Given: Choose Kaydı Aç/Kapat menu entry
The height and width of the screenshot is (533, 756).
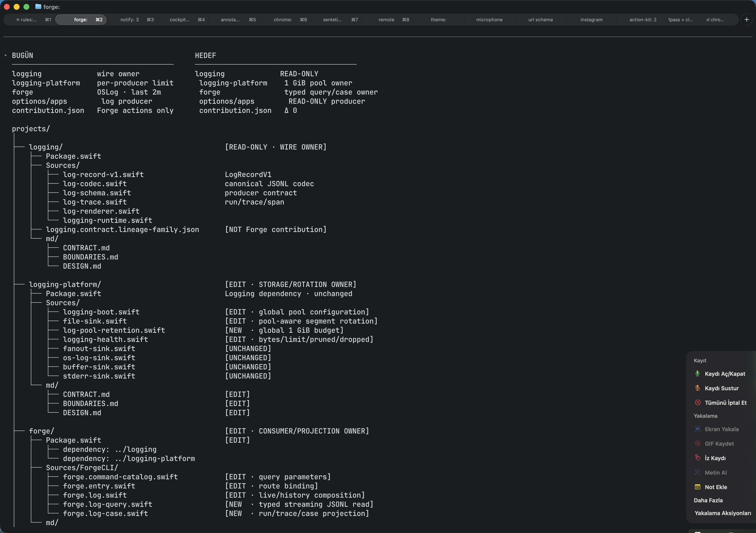Looking at the screenshot, I should pos(721,373).
